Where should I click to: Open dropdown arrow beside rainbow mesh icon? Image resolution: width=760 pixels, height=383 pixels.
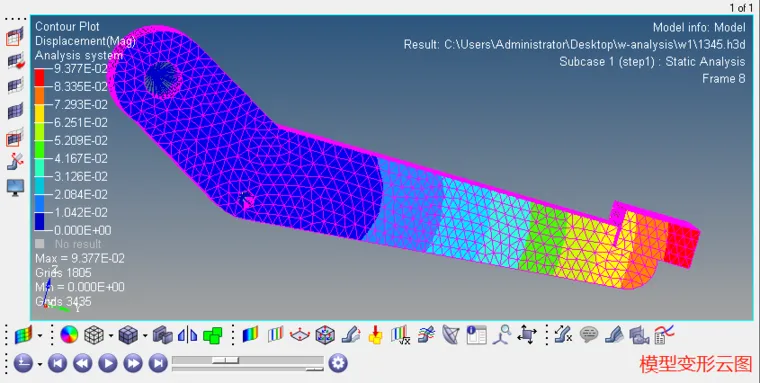[x=39, y=335]
